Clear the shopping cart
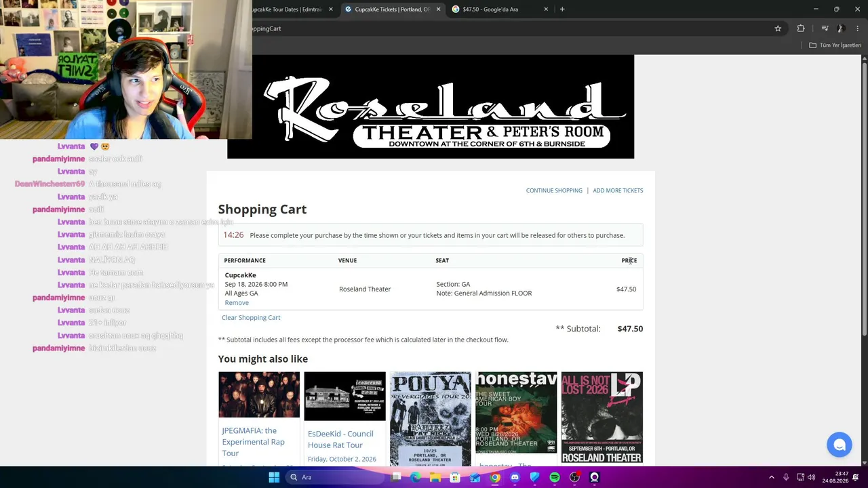 (251, 318)
